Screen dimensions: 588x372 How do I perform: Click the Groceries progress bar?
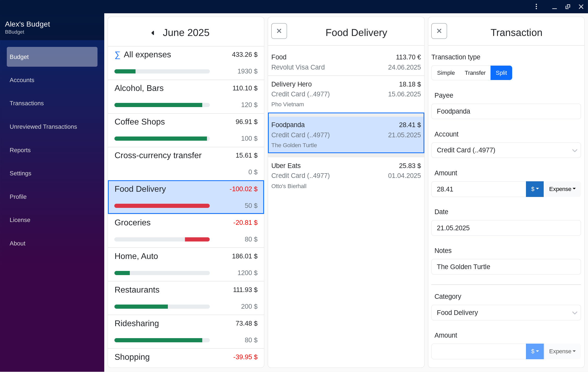pyautogui.click(x=162, y=239)
